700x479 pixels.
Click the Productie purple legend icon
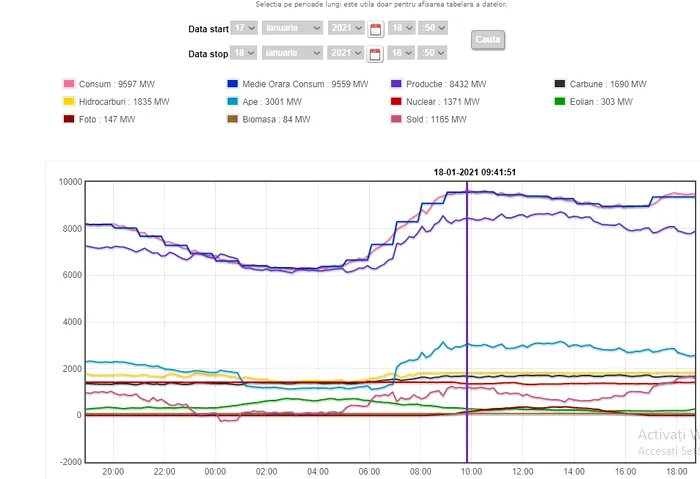pos(398,85)
